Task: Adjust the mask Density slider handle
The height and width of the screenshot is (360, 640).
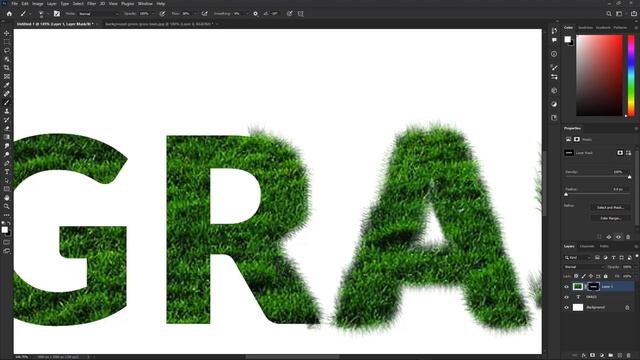Action: [629, 177]
